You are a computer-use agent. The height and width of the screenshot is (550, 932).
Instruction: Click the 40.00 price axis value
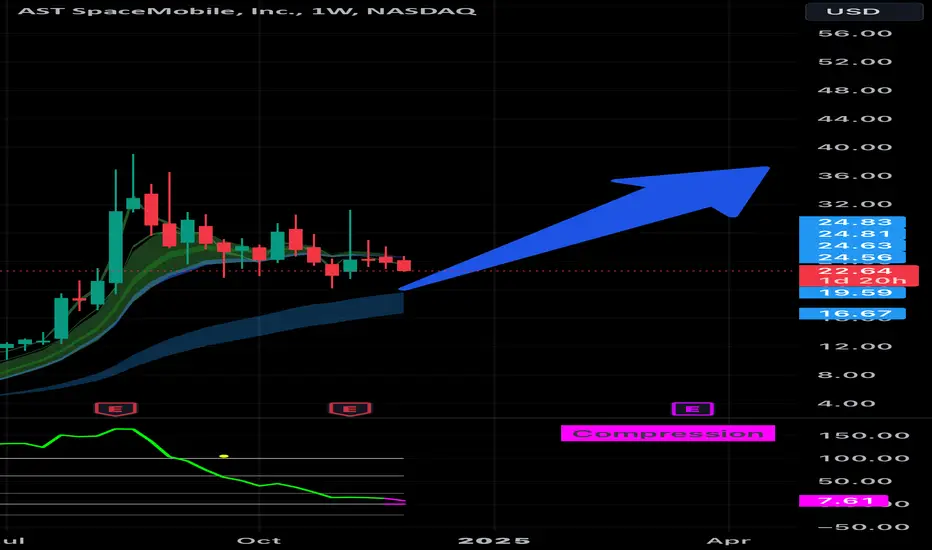[x=855, y=147]
